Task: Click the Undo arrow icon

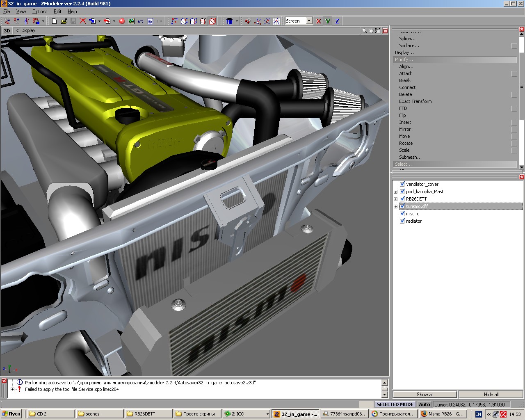Action: coord(141,21)
